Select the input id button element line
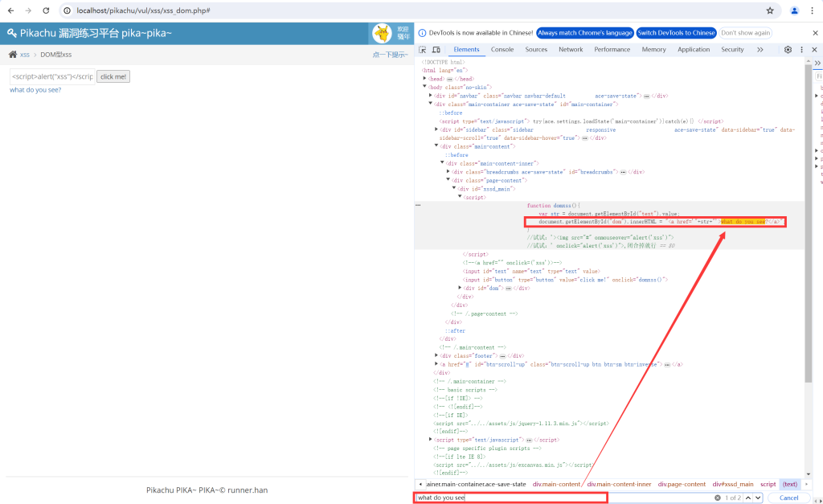The height and width of the screenshot is (504, 823). pos(565,279)
